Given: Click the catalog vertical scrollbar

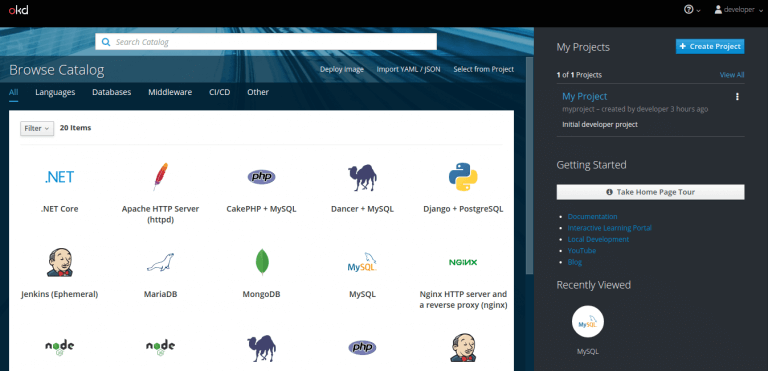Looking at the screenshot, I should point(529,167).
